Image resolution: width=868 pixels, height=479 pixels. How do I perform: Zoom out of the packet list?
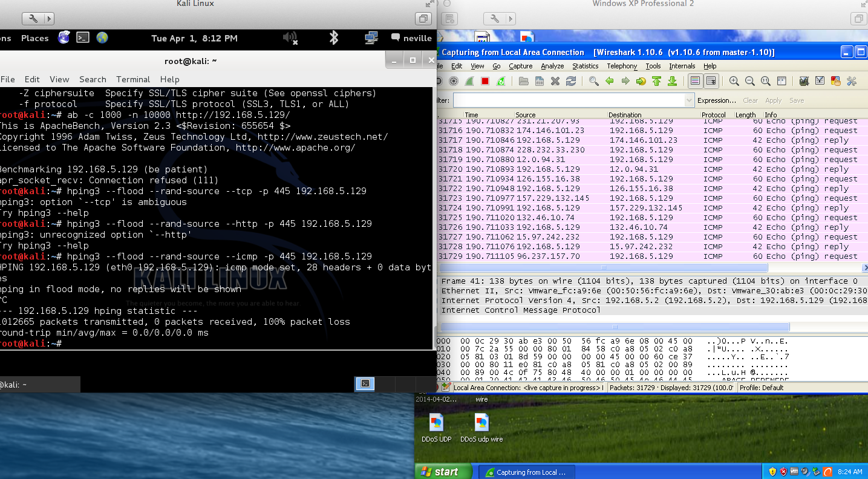click(750, 81)
